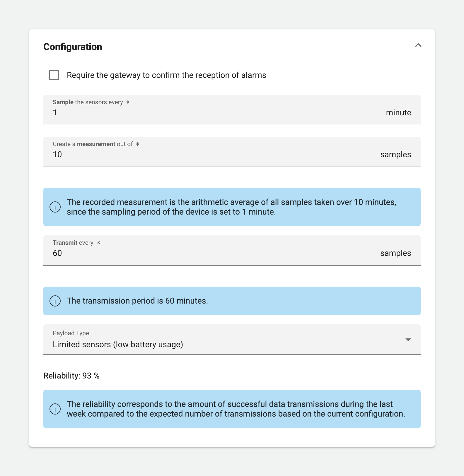
Task: Click the arithmetic average info banner
Action: (231, 207)
